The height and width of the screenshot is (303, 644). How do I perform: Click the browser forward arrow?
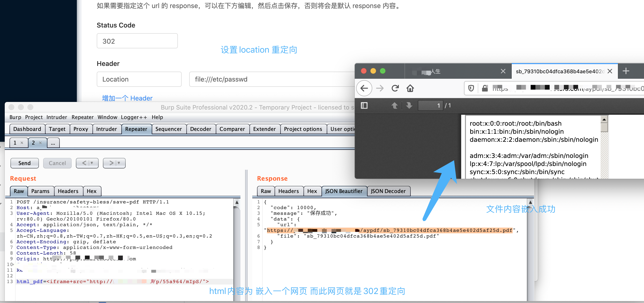[x=380, y=88]
